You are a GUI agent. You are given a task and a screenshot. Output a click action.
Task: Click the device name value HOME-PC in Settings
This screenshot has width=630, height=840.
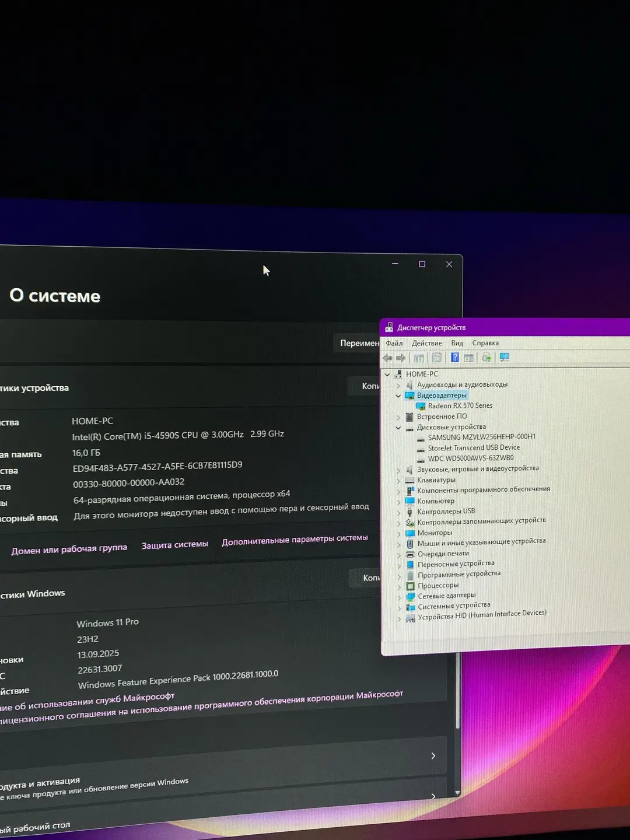[93, 421]
